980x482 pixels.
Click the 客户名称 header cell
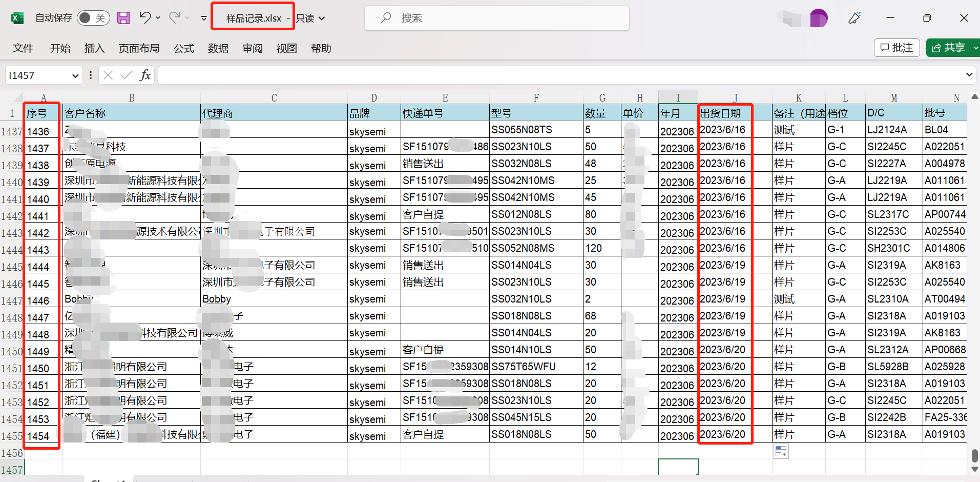[132, 113]
